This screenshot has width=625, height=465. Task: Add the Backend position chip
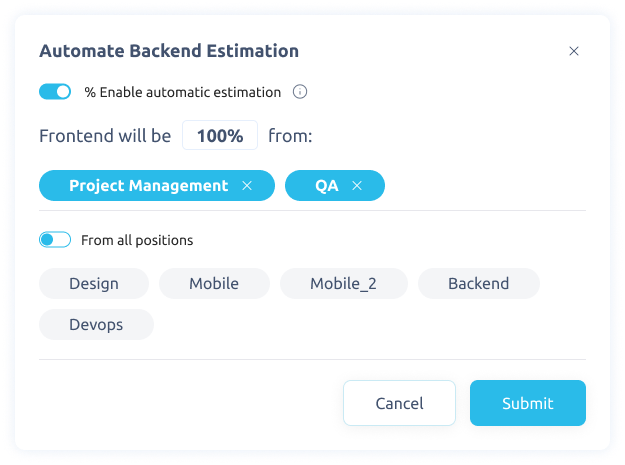[x=478, y=284]
